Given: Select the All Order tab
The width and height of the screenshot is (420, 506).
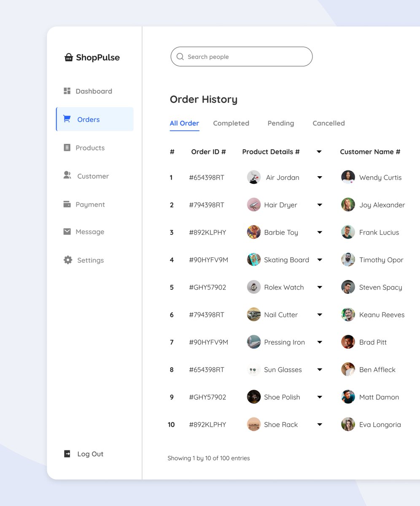Looking at the screenshot, I should (184, 123).
